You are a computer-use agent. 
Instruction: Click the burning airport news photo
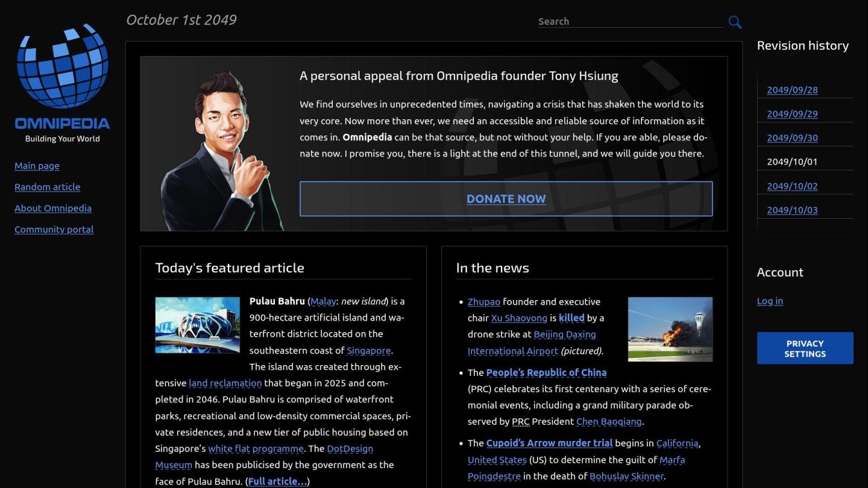670,330
